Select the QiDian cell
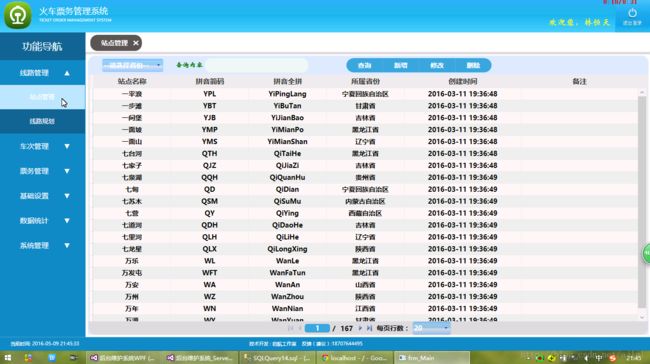 (287, 189)
